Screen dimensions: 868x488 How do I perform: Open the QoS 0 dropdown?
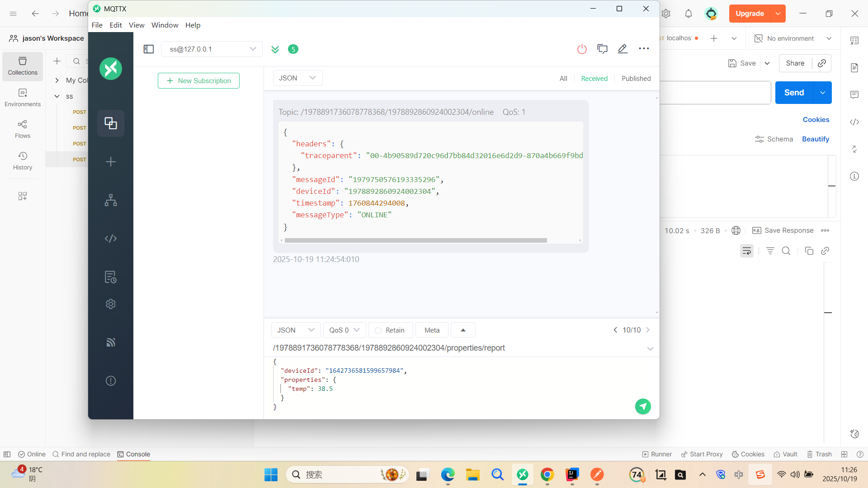(344, 330)
